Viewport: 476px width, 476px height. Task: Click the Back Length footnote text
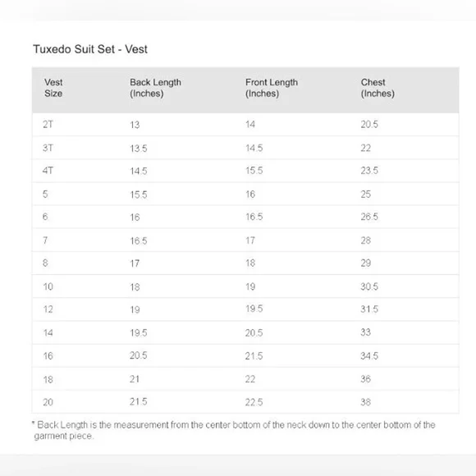[x=234, y=430]
